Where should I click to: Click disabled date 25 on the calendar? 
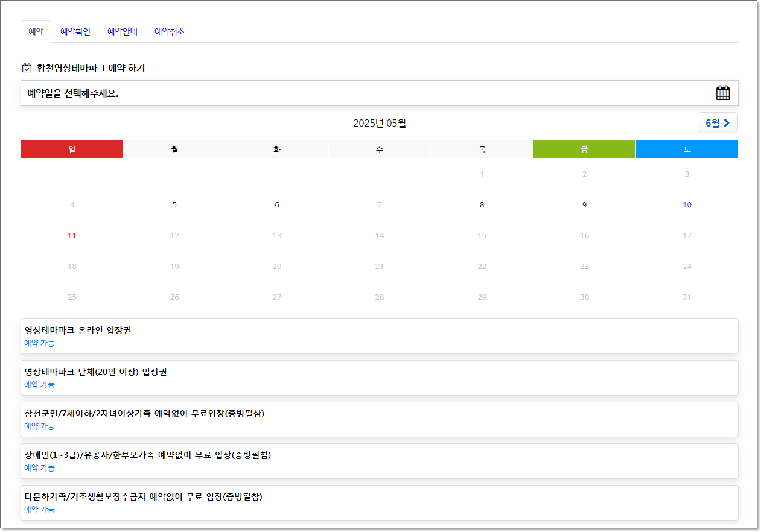point(72,297)
